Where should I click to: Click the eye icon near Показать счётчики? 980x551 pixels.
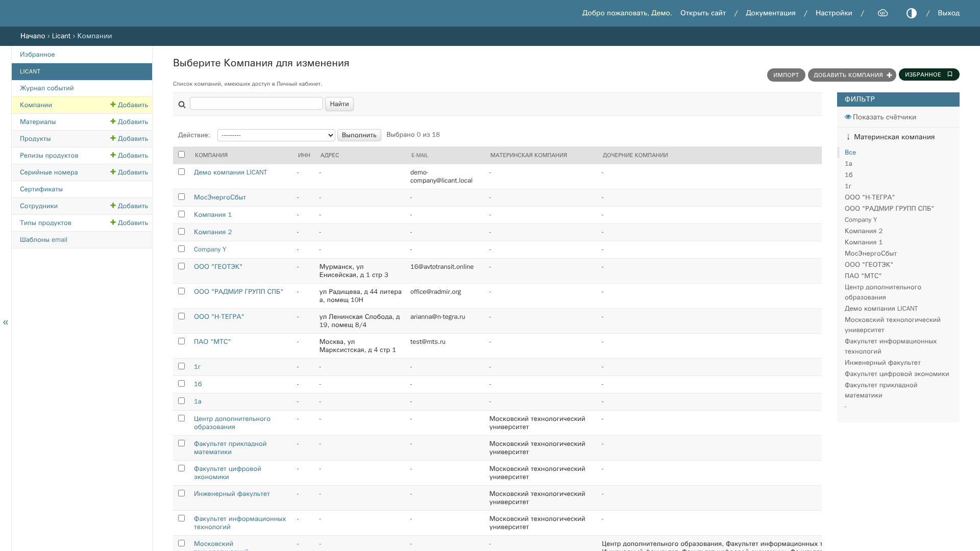click(x=848, y=117)
